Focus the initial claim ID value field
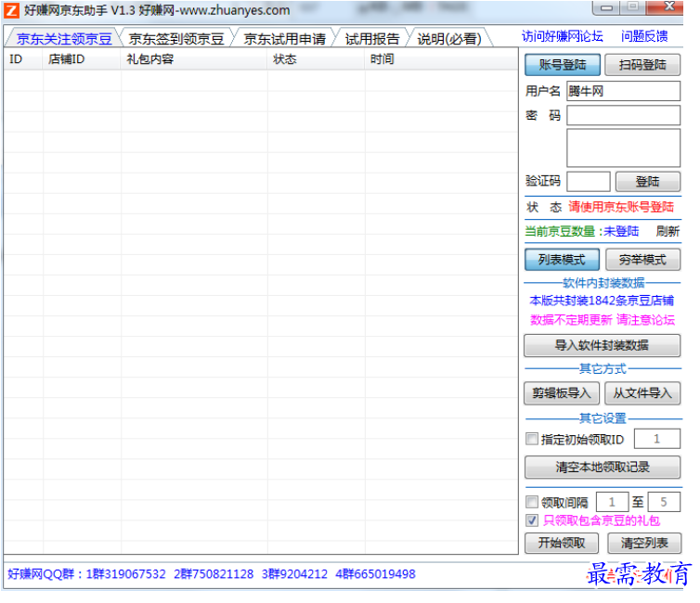700x603 pixels. [656, 439]
